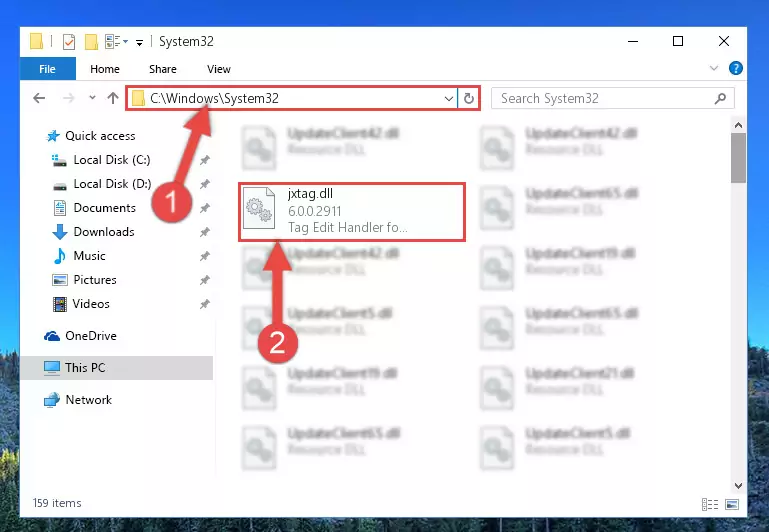769x532 pixels.
Task: Open the File tab
Action: 48,69
